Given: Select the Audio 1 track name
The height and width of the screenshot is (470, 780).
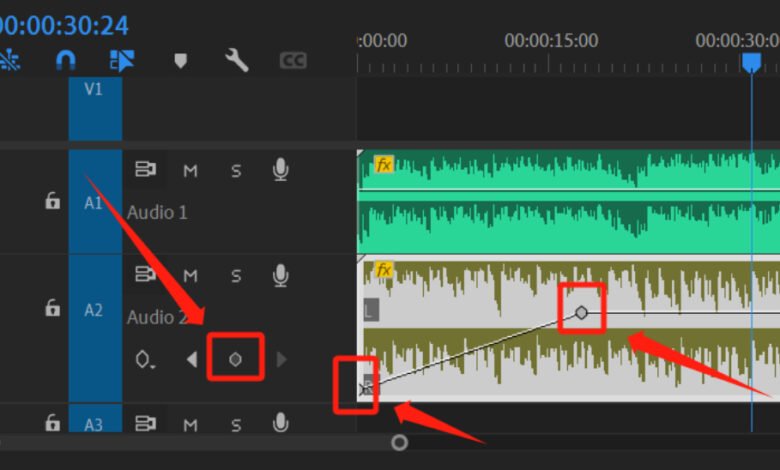Looking at the screenshot, I should point(157,212).
